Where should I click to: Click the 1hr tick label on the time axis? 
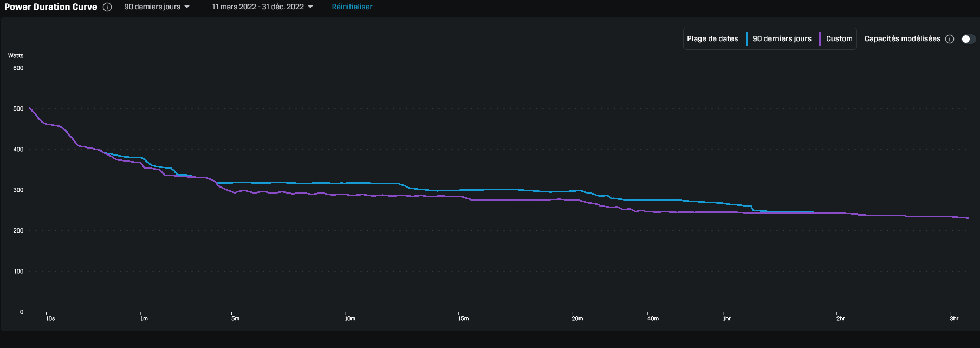(x=726, y=319)
